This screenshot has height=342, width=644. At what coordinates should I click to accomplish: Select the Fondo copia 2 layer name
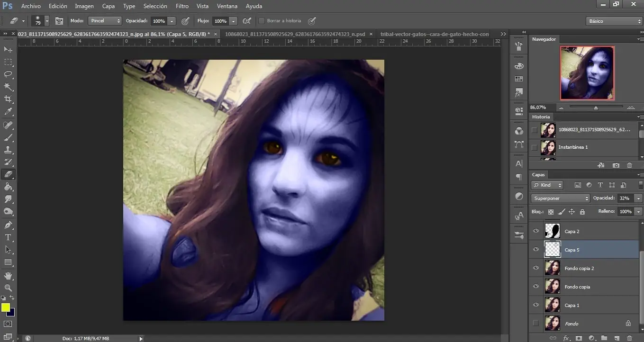[x=579, y=268]
